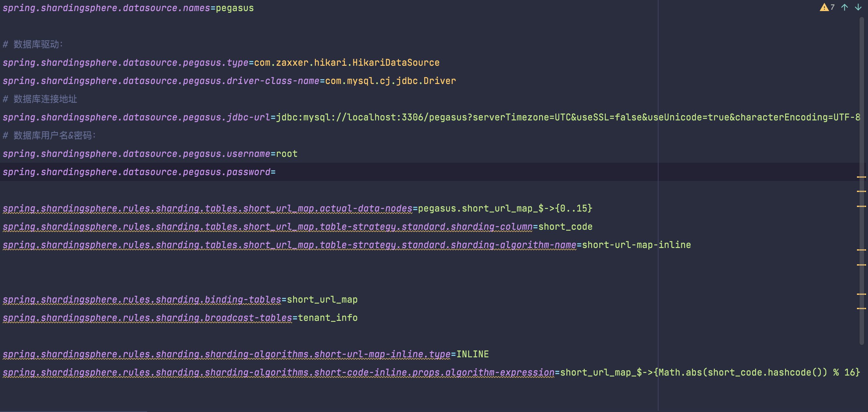Click the bottommost yellow warning stripe marker
Screen dimensions: 868x412
[861, 309]
